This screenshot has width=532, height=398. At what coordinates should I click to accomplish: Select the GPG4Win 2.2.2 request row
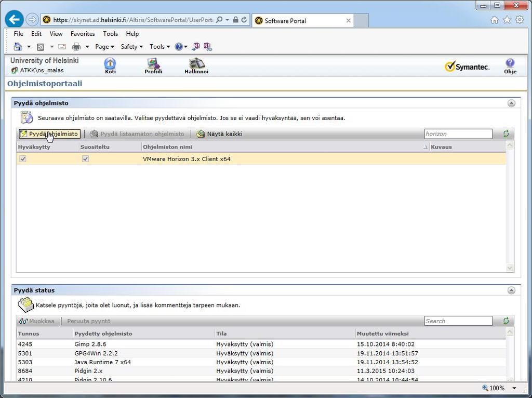(261, 353)
